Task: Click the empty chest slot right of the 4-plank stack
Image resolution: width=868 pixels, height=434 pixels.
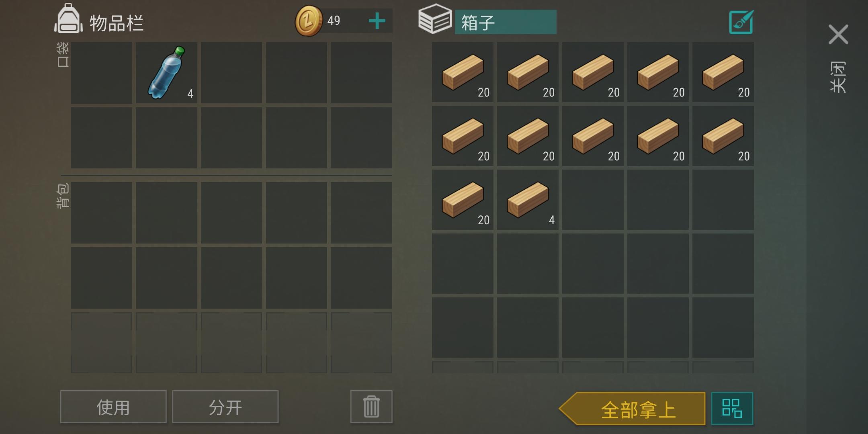Action: point(593,200)
